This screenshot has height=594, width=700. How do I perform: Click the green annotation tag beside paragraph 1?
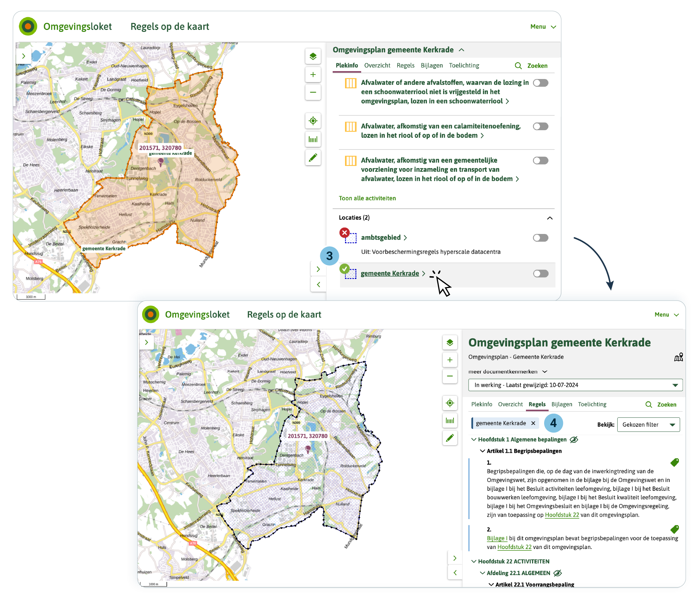pyautogui.click(x=675, y=462)
